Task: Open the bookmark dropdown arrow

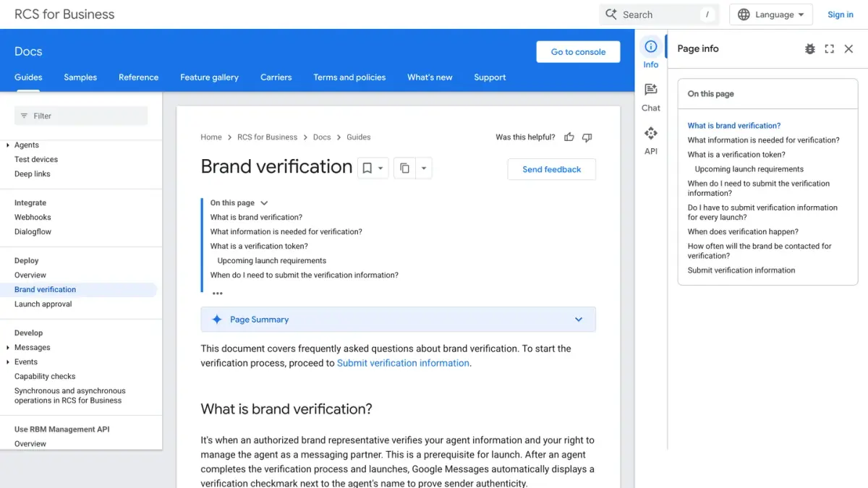Action: coord(381,168)
